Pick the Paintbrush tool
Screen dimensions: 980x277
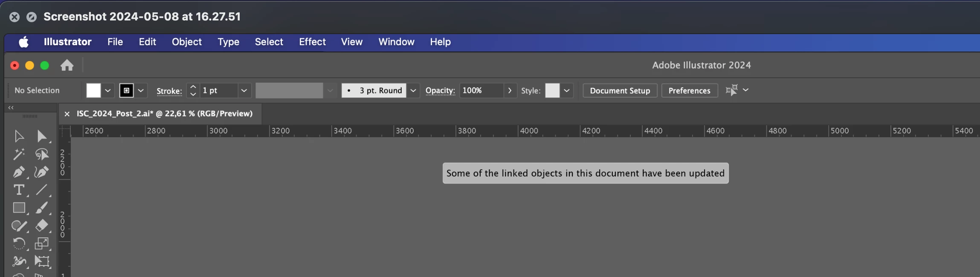coord(42,208)
